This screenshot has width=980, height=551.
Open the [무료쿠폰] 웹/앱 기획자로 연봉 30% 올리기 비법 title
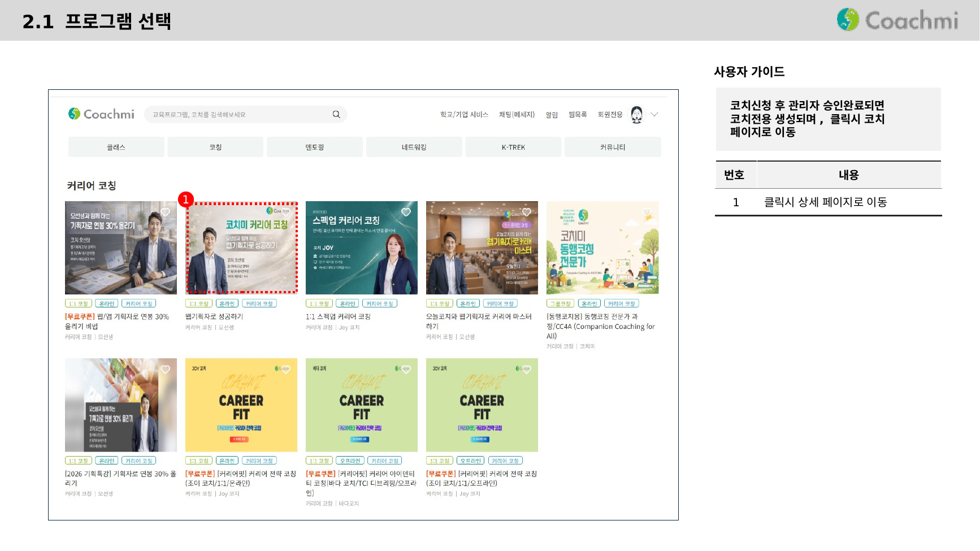tap(117, 322)
